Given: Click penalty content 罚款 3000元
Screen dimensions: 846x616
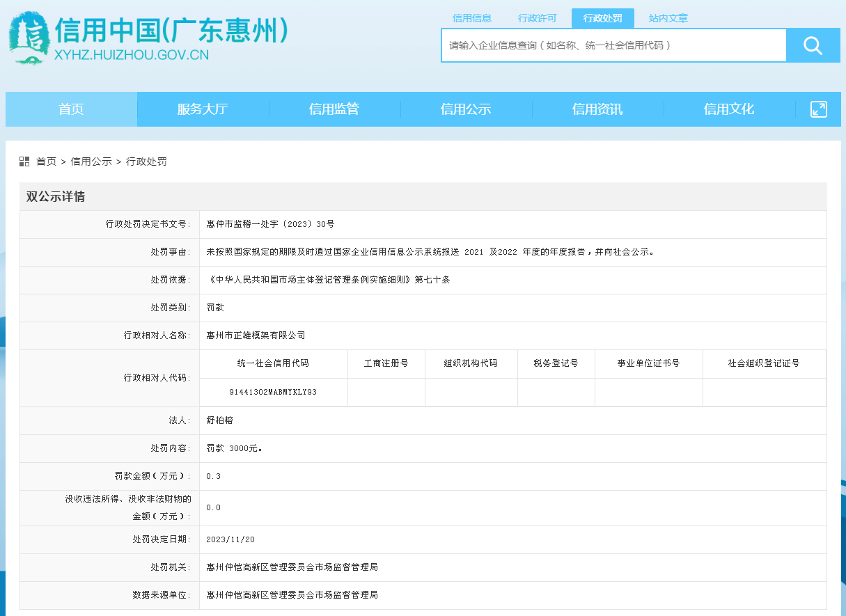Looking at the screenshot, I should pyautogui.click(x=235, y=448).
